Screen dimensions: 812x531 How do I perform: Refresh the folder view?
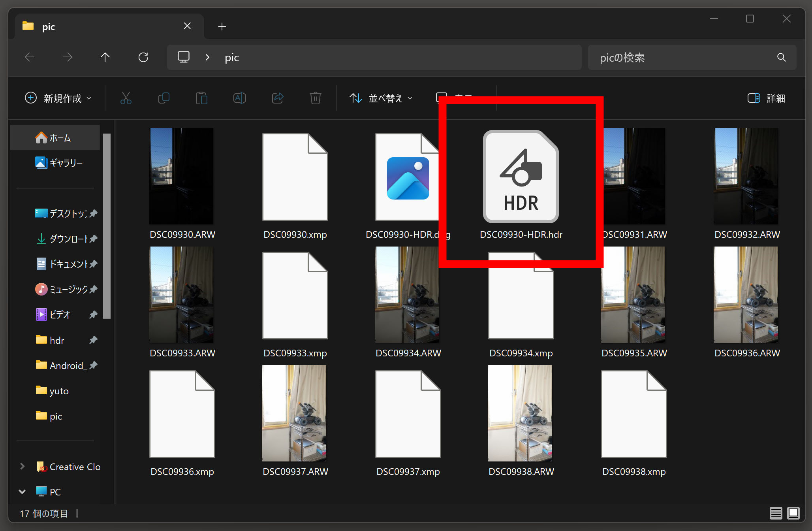[x=143, y=57]
